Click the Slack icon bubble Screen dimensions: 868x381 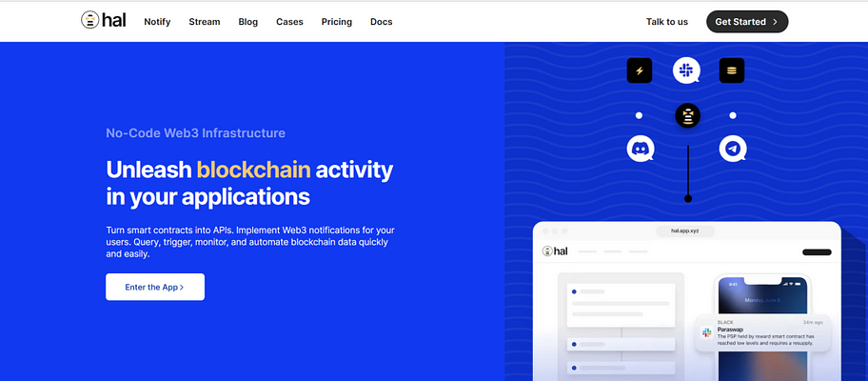coord(686,70)
